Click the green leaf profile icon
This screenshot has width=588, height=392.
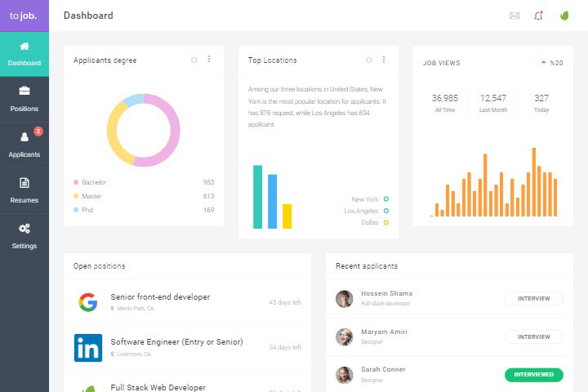point(563,16)
